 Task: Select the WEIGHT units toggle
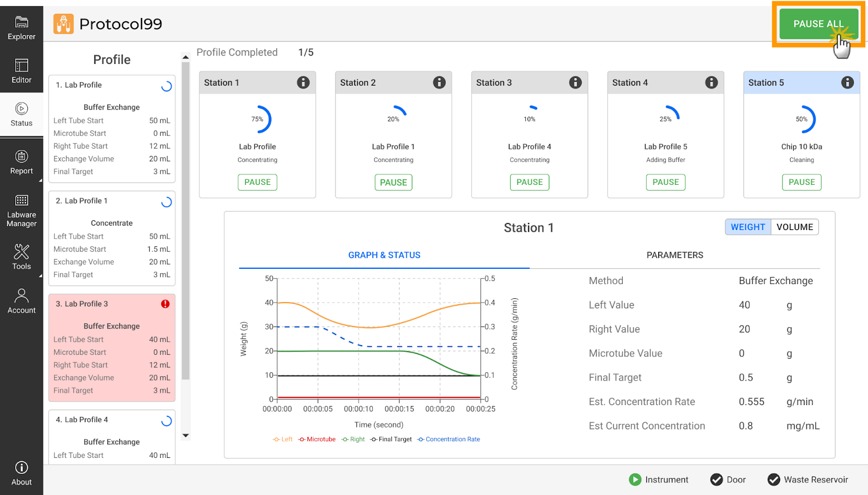point(748,227)
